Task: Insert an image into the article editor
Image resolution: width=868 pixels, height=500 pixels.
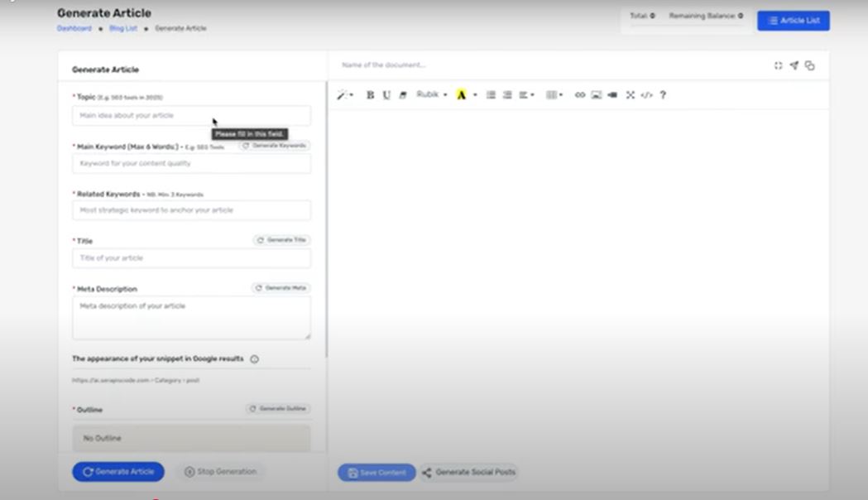Action: 596,95
